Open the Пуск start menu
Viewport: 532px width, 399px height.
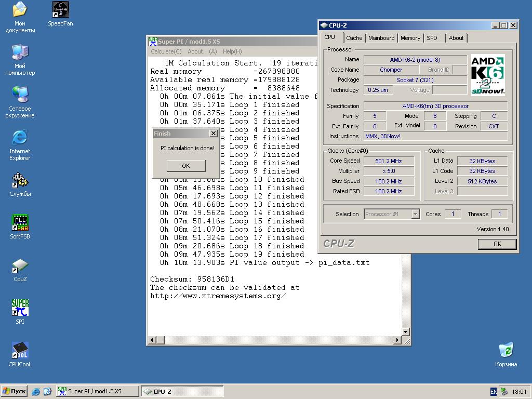coord(14,391)
